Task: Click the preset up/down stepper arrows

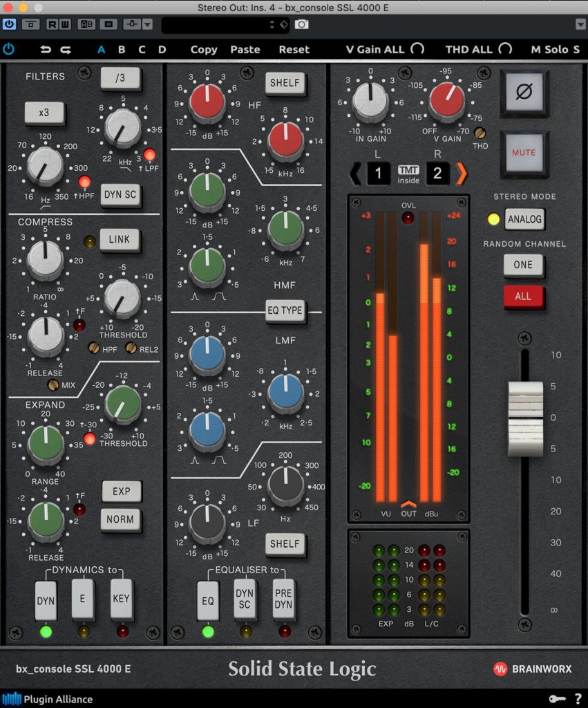Action: click(x=272, y=24)
